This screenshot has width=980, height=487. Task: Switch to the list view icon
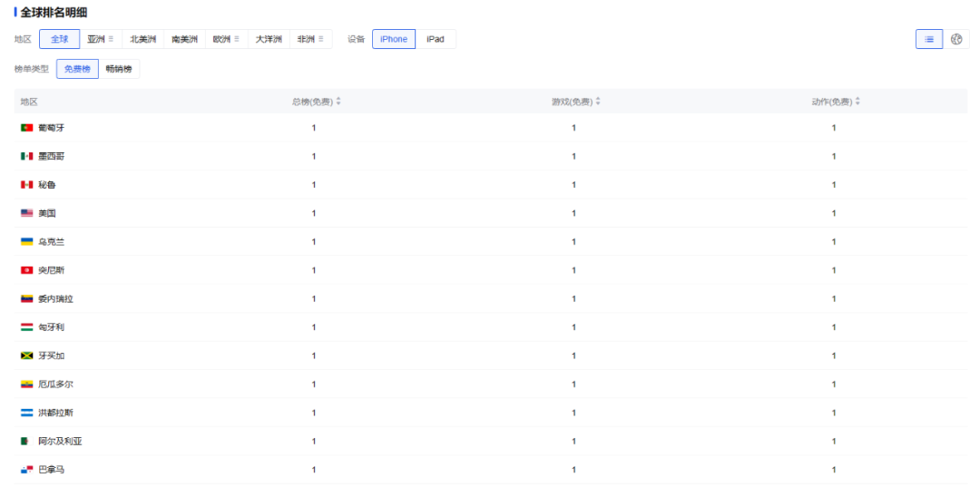pyautogui.click(x=929, y=39)
